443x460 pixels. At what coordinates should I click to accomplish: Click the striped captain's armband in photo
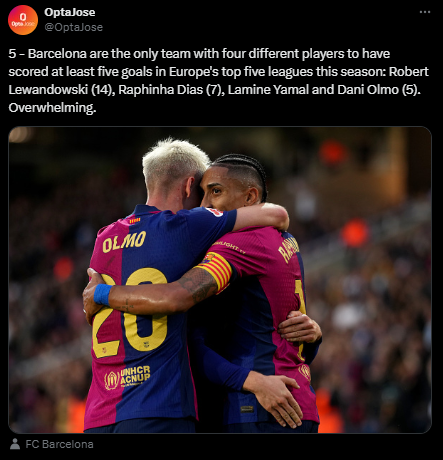[216, 272]
